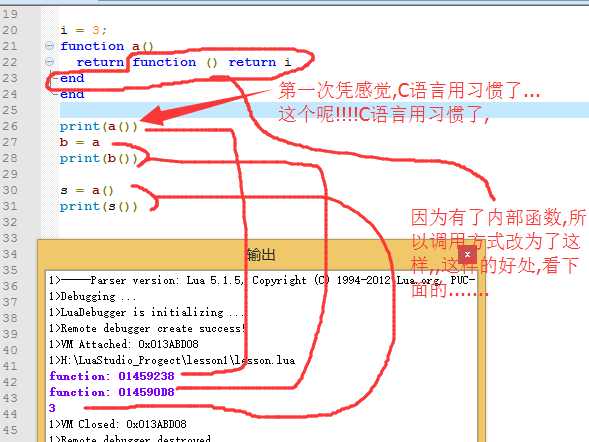Image resolution: width=589 pixels, height=442 pixels.
Task: Click output 'function: 014590D8'
Action: (112, 392)
